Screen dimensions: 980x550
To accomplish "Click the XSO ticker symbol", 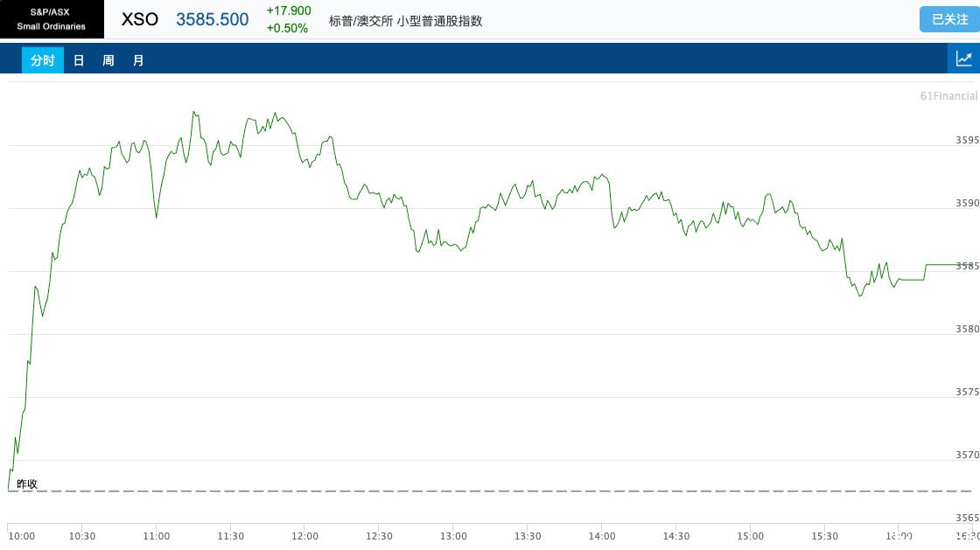I will click(139, 19).
